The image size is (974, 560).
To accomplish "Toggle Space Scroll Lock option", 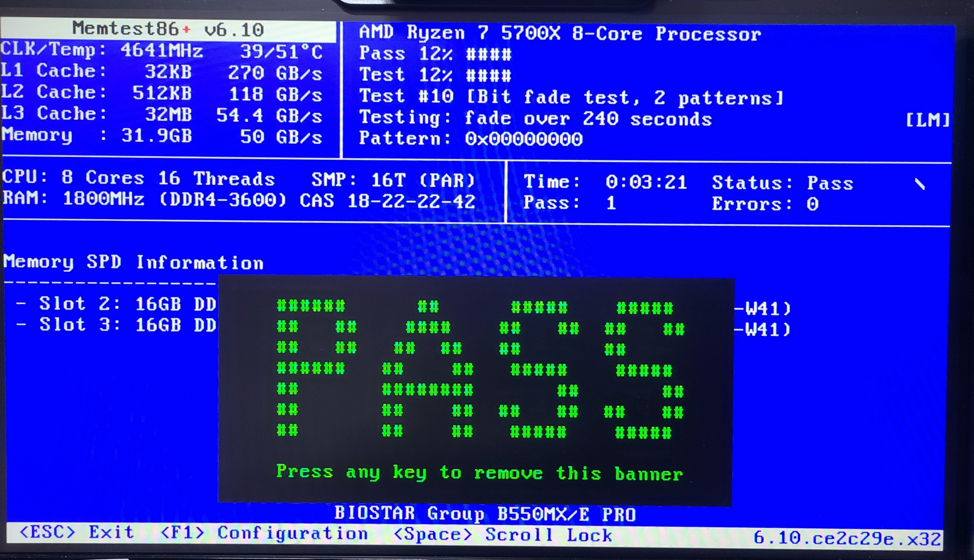I will (x=503, y=535).
